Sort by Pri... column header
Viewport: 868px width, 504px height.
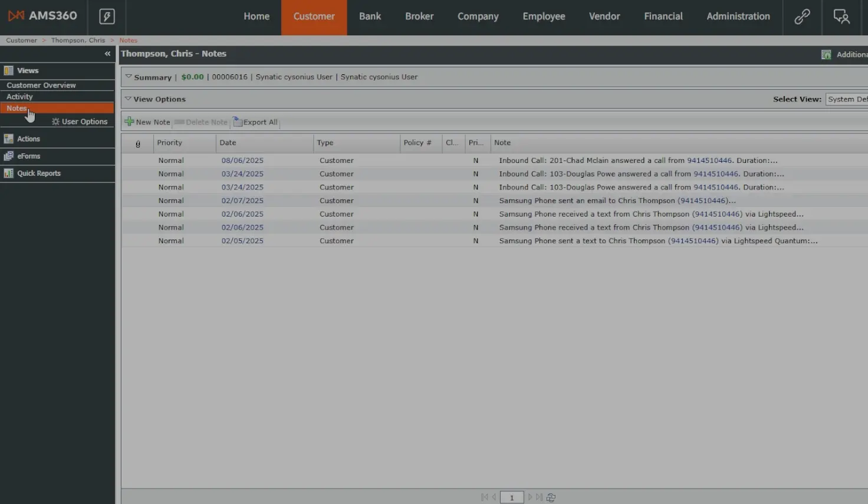tap(476, 143)
